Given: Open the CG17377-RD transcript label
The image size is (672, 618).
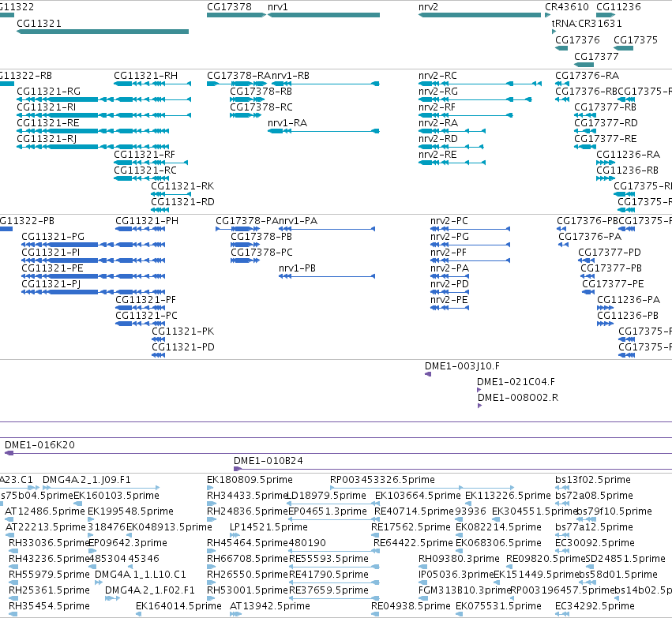Looking at the screenshot, I should [606, 123].
